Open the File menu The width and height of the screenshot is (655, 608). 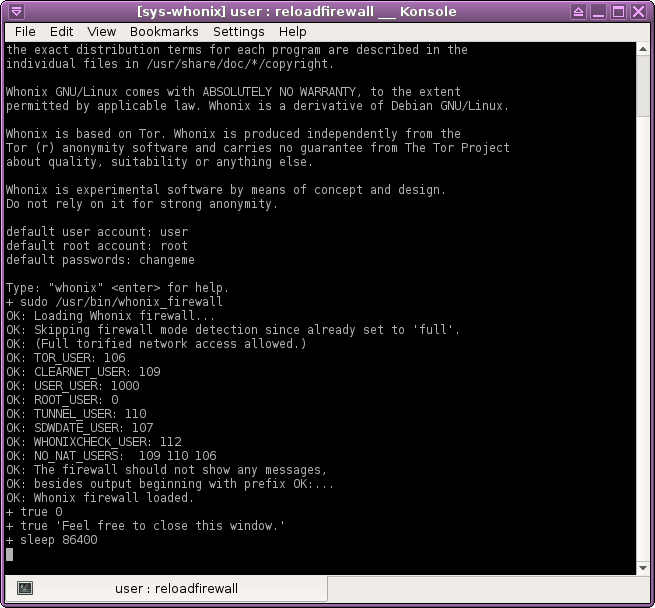(25, 32)
